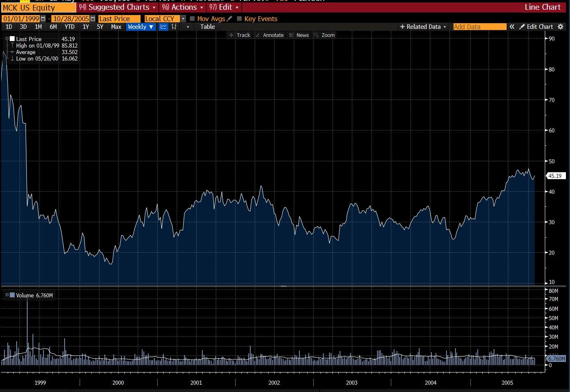570x392 pixels.
Task: Click the Low marker icon in legend
Action: (13, 58)
